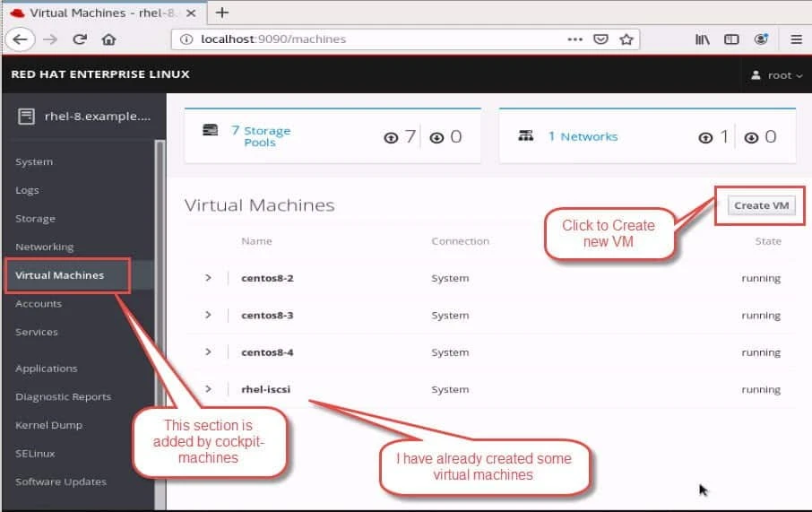Save page to Pocket icon
This screenshot has height=512, width=812.
click(600, 39)
